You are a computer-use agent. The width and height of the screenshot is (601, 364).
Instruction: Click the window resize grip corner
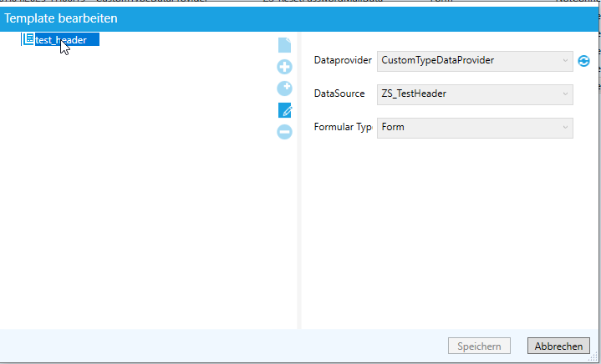(592, 356)
